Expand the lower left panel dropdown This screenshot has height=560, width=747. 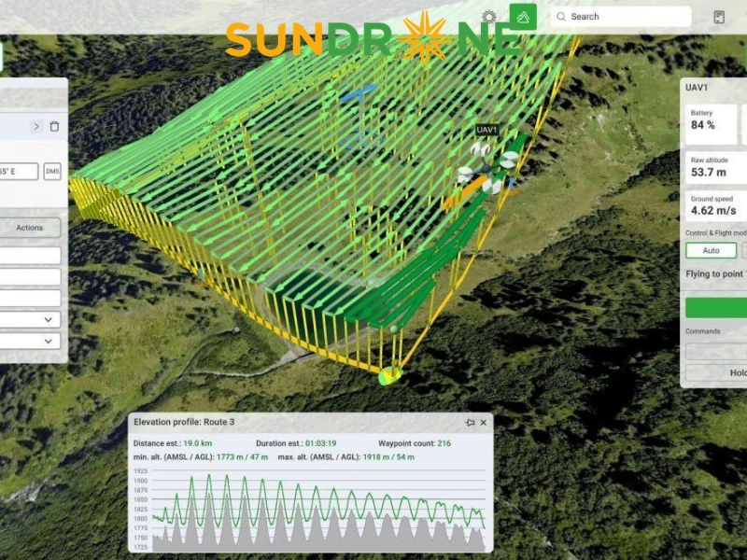point(31,341)
